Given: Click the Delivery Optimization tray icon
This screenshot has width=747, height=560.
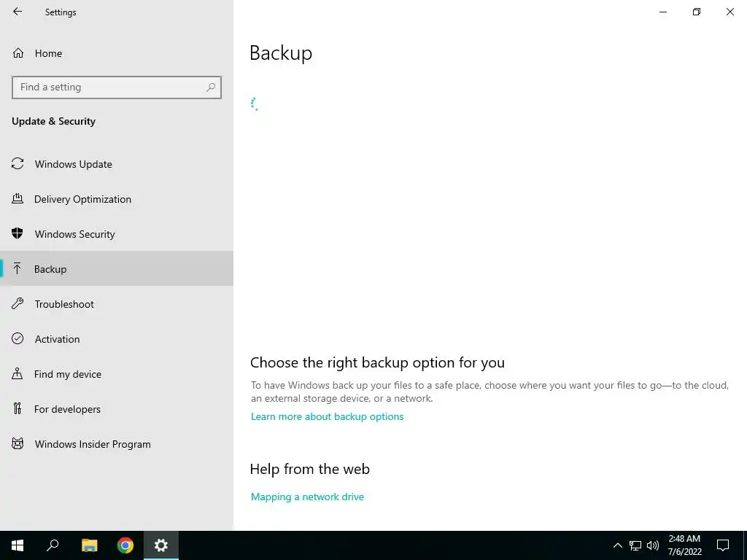Looking at the screenshot, I should [18, 198].
